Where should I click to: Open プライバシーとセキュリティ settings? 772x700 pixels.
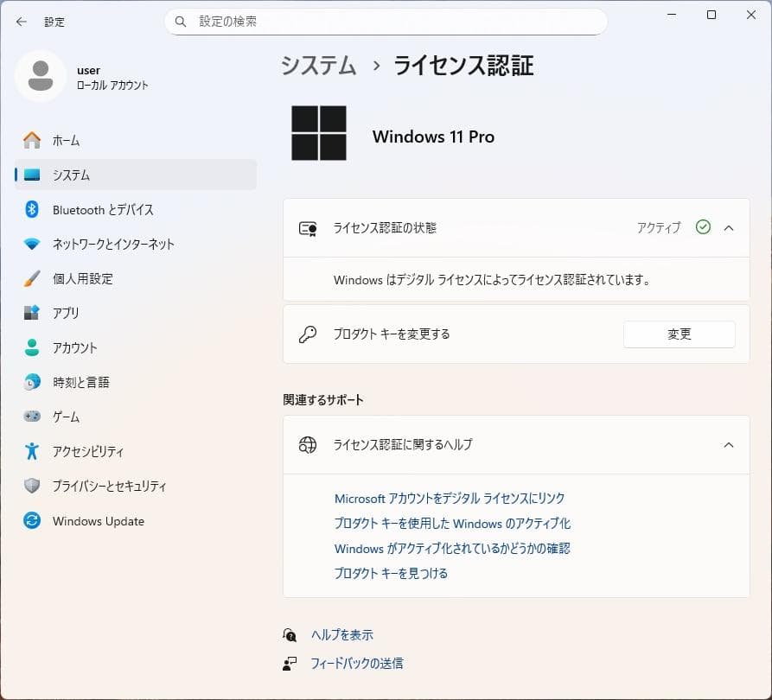pos(136,486)
